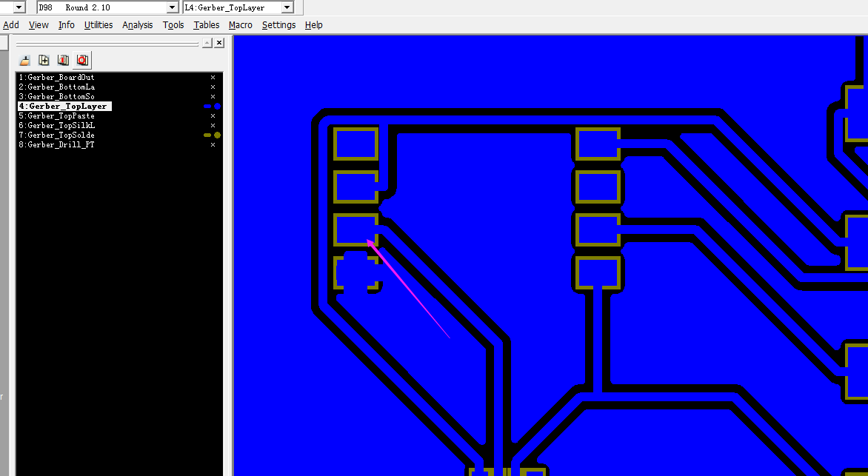Open the D98 Round 2.10 aperture dropdown
This screenshot has width=868, height=476.
[173, 7]
